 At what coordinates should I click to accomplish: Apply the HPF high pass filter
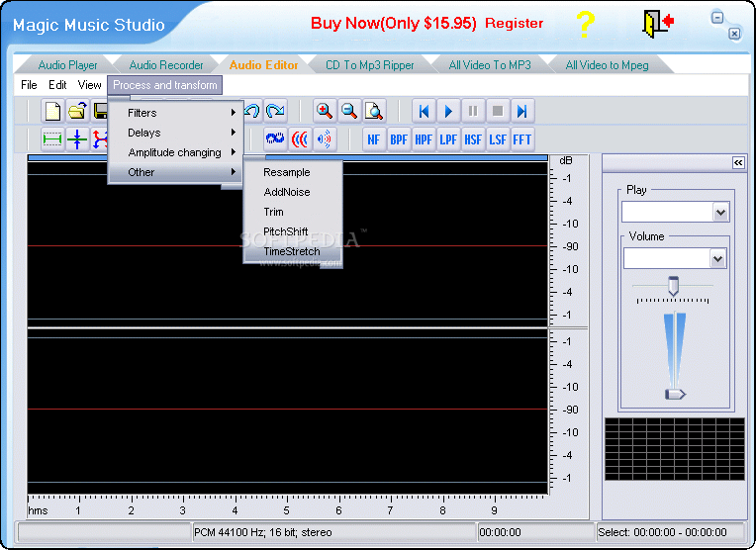point(424,139)
